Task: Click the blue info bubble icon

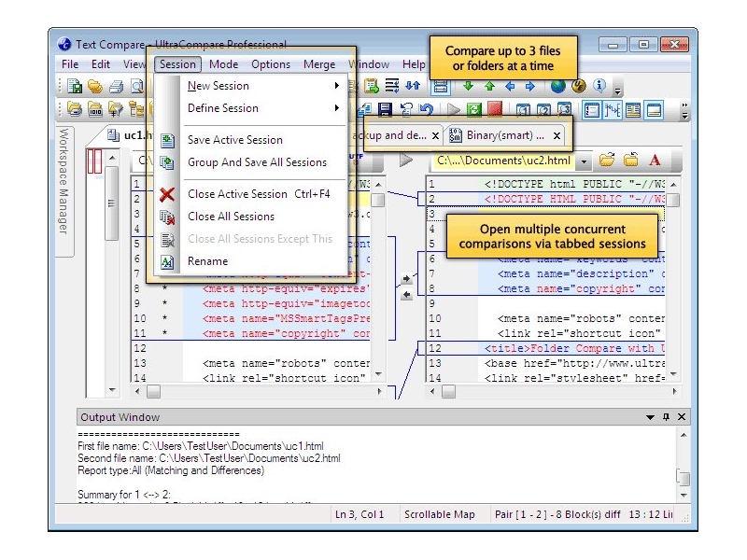Action: (599, 86)
